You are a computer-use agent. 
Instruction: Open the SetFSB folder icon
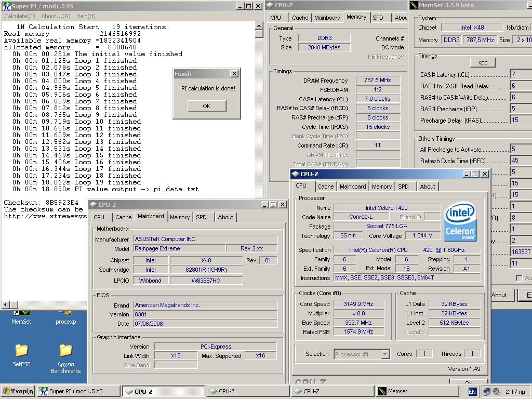(21, 355)
